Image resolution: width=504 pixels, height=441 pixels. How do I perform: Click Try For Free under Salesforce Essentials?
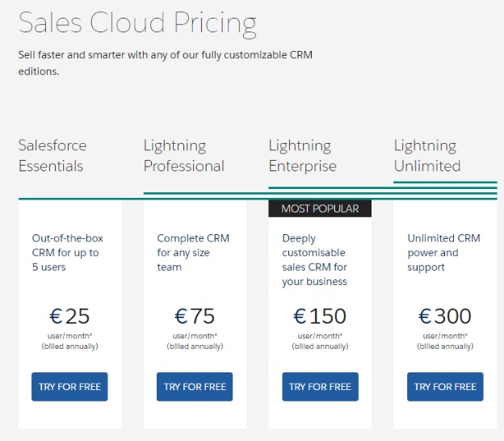coord(69,387)
